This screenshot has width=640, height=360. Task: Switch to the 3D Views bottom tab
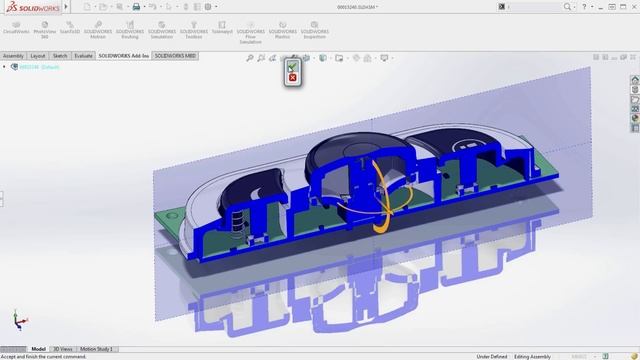point(63,349)
